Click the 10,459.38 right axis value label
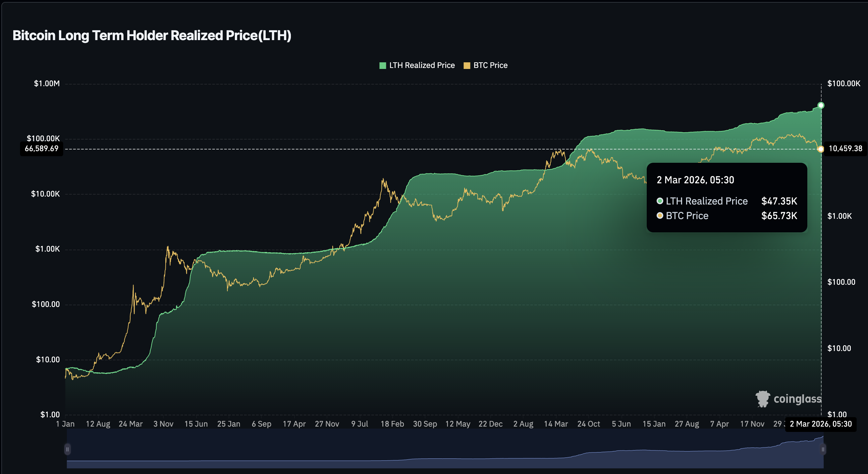Image resolution: width=868 pixels, height=474 pixels. coord(845,149)
